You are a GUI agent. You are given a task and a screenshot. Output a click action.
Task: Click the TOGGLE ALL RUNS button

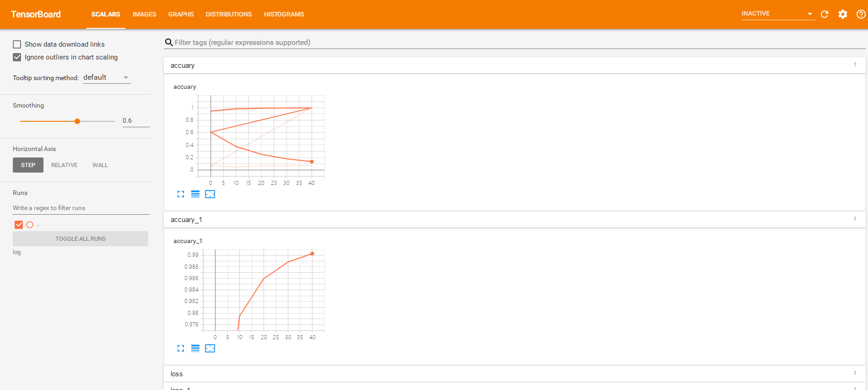coord(81,239)
